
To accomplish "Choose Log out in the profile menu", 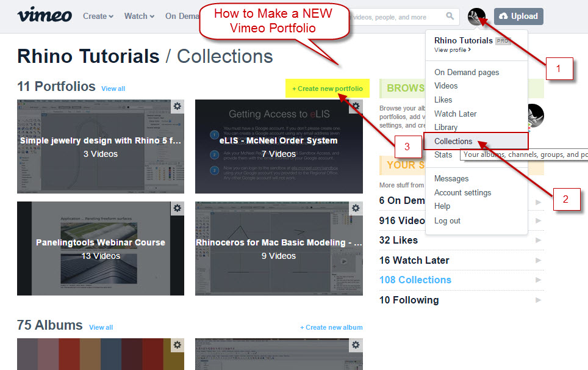I will [447, 220].
